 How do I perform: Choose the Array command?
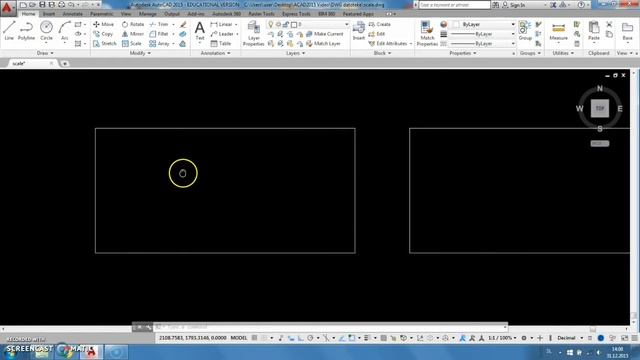[x=159, y=43]
